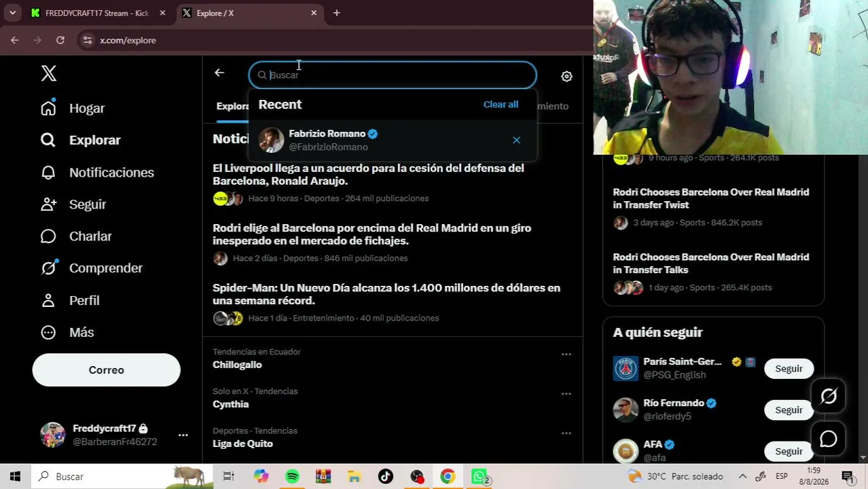
Task: Open Liga de Quito trend
Action: (x=242, y=443)
